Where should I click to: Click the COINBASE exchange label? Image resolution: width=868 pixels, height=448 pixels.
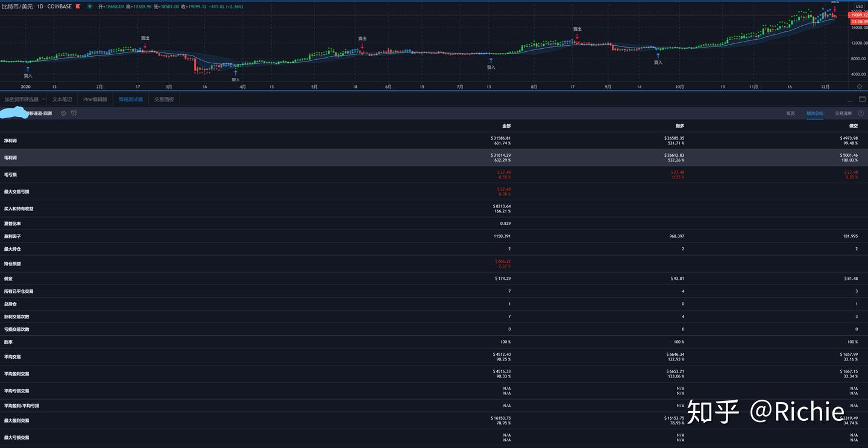coord(58,6)
